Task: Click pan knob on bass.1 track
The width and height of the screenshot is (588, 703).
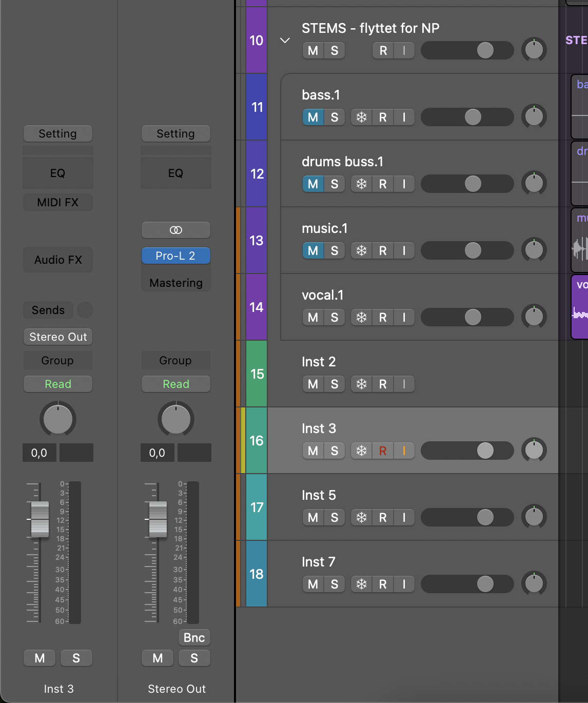Action: click(534, 117)
